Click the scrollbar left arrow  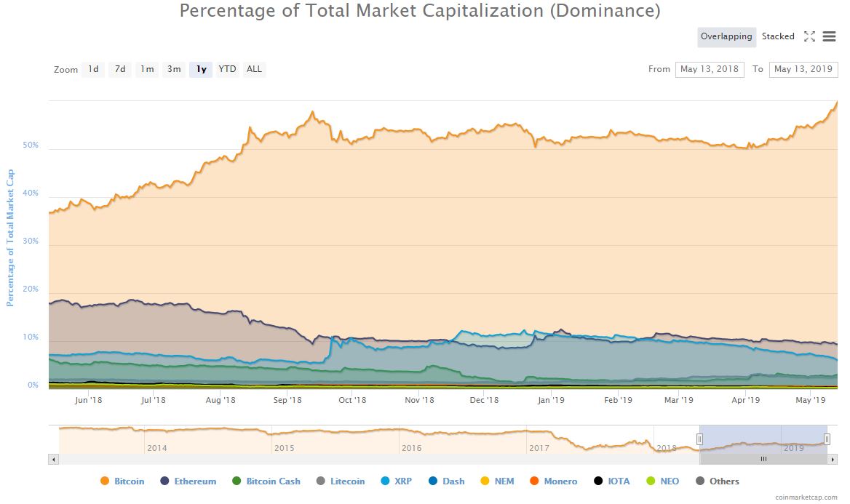(x=53, y=459)
